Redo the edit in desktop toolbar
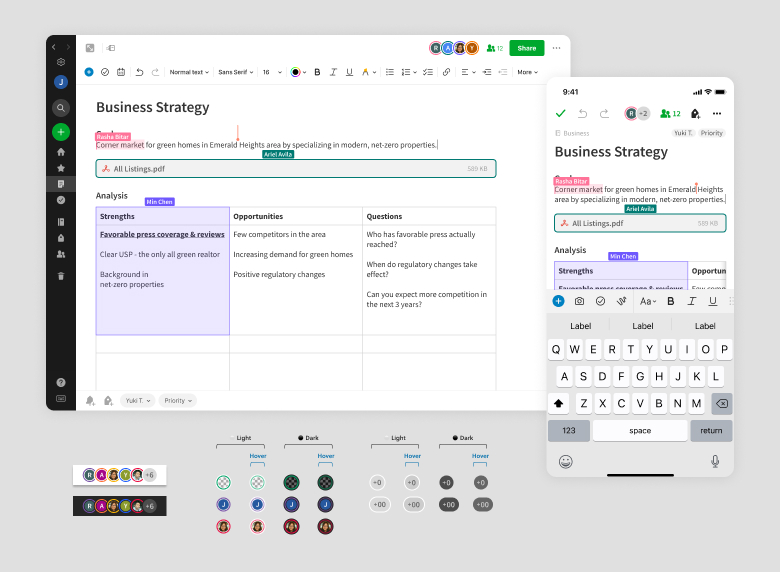 pos(155,72)
